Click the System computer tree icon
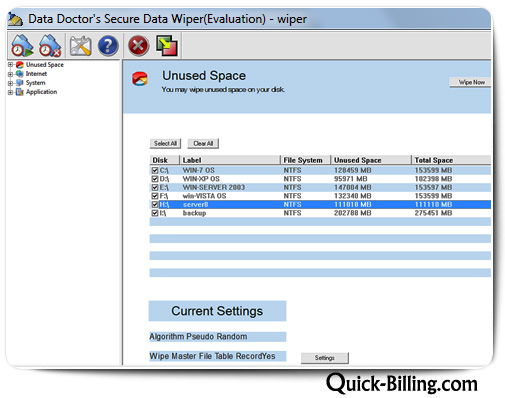The image size is (505, 398). click(20, 83)
